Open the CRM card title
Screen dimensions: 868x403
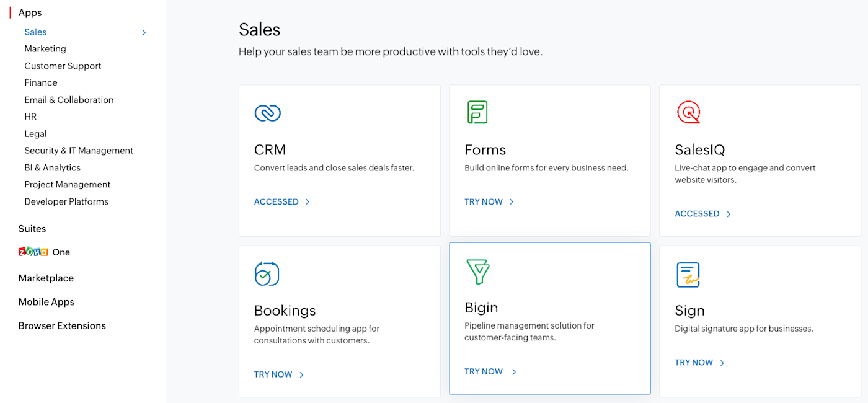coord(270,150)
